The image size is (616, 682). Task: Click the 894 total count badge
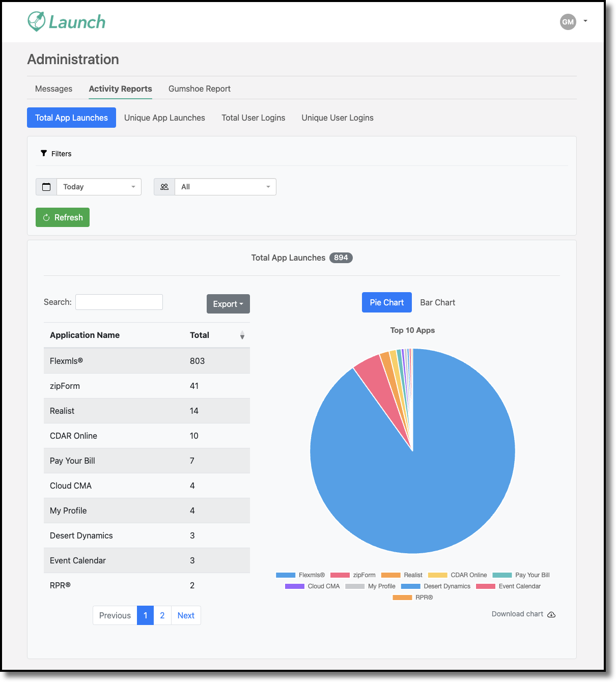point(341,258)
